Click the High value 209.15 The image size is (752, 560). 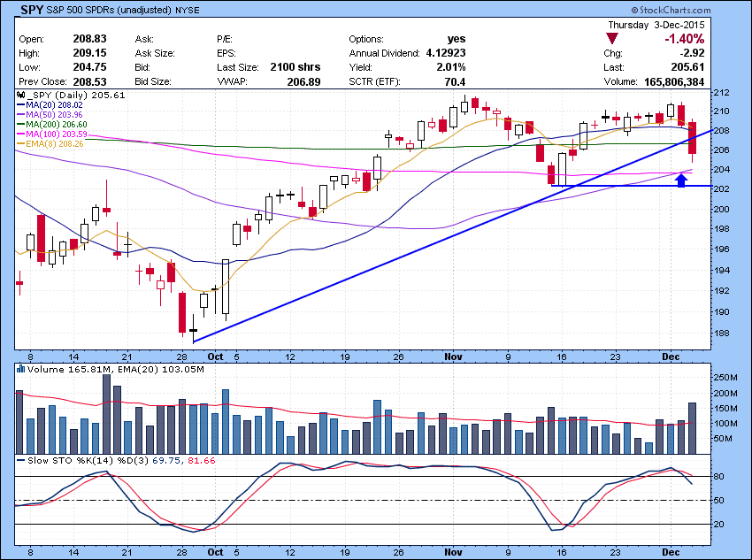coord(89,53)
